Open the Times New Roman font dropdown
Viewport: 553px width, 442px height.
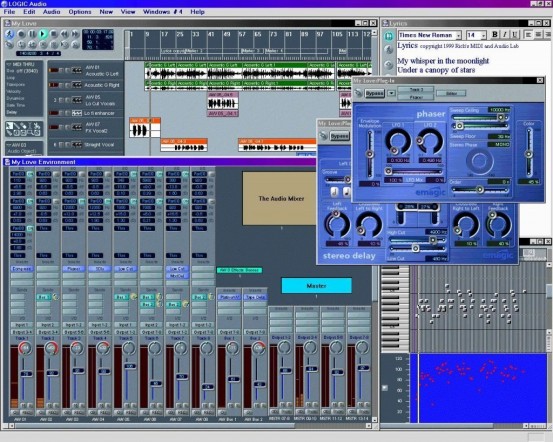458,35
